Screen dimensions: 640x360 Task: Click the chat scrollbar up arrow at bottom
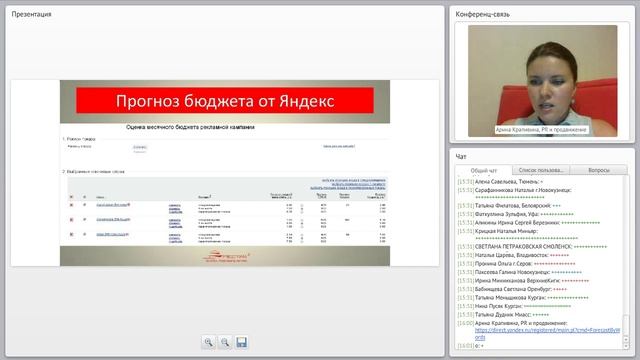[626, 340]
